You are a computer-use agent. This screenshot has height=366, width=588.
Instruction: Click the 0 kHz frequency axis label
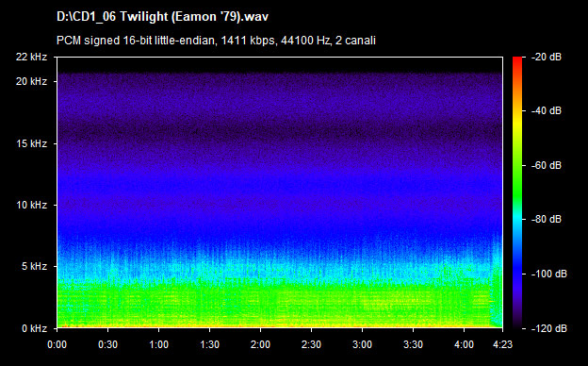pos(34,328)
